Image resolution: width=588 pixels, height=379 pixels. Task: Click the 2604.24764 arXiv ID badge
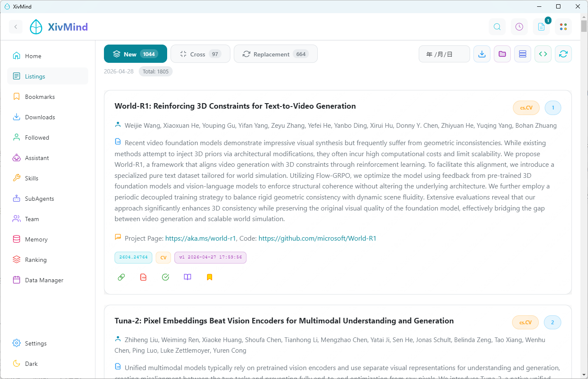click(133, 258)
